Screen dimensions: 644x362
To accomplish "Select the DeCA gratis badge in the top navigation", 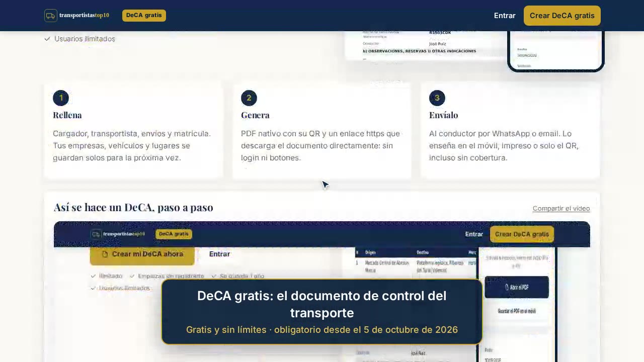I will [144, 16].
